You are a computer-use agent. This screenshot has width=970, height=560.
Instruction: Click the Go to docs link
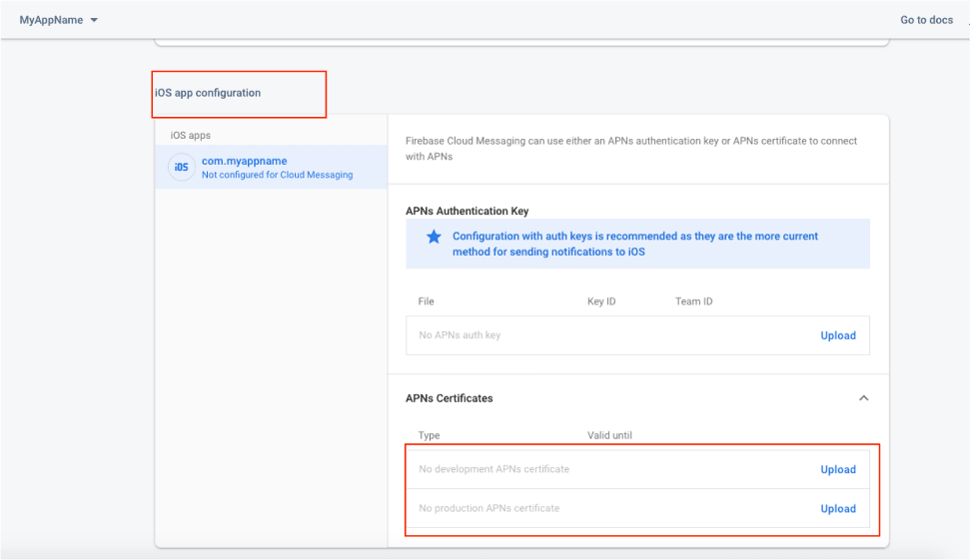pyautogui.click(x=926, y=20)
